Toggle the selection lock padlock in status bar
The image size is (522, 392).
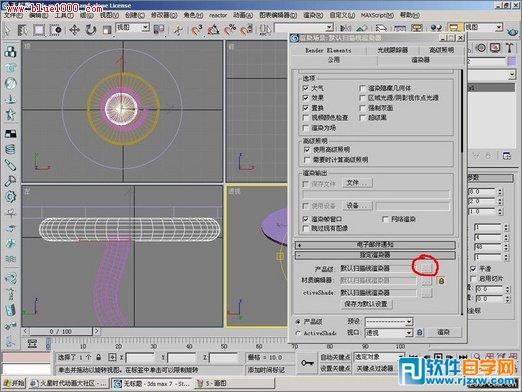coord(98,357)
